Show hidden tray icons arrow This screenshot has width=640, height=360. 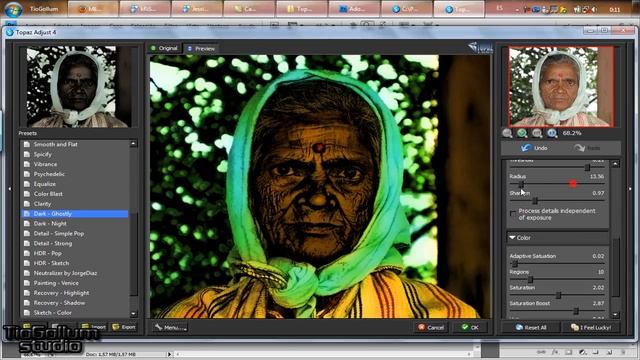pos(518,9)
